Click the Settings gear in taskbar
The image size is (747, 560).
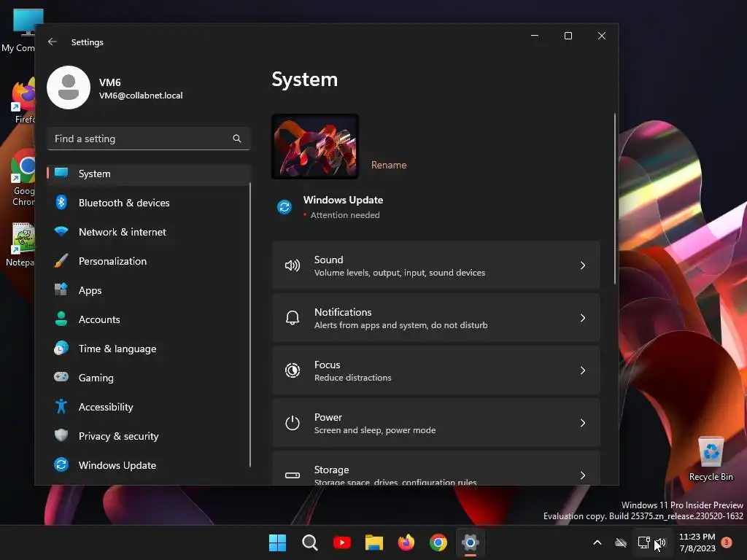pyautogui.click(x=471, y=542)
